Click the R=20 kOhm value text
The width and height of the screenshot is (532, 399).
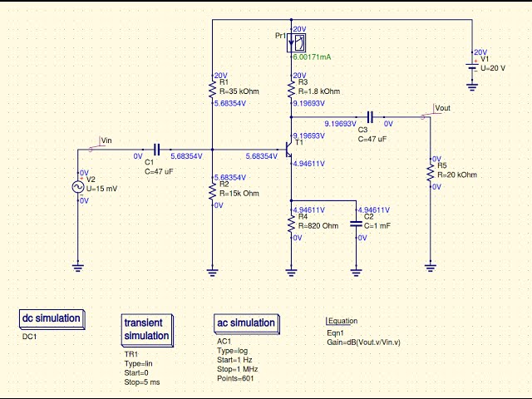(457, 175)
